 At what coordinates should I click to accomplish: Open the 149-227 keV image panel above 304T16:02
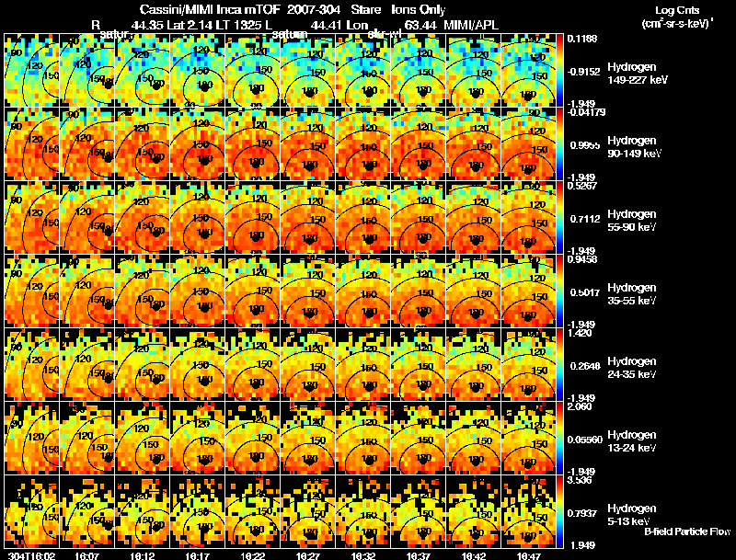click(31, 71)
